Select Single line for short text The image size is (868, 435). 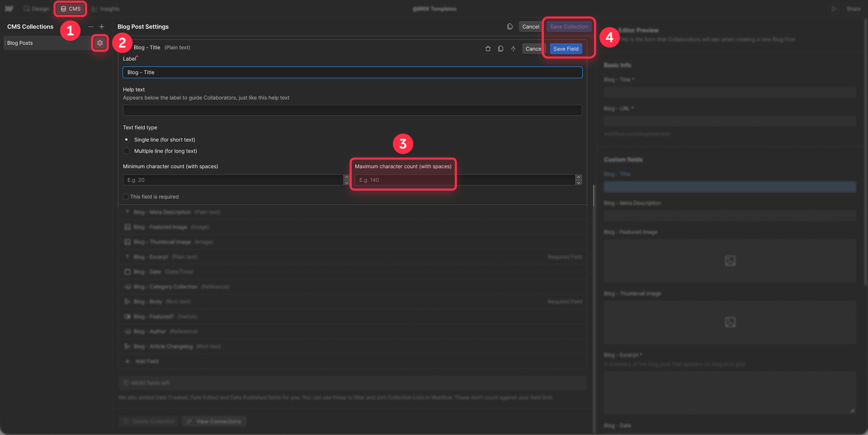coord(126,139)
